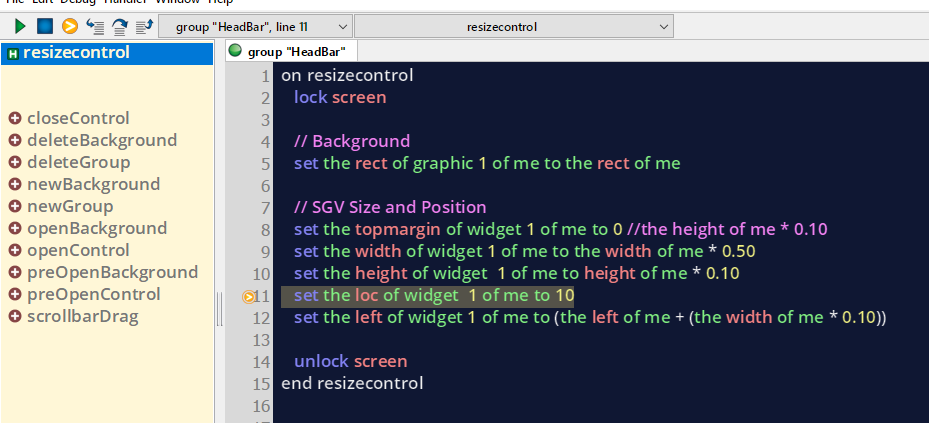
Task: Click the Step Over debugger icon
Action: (x=120, y=26)
